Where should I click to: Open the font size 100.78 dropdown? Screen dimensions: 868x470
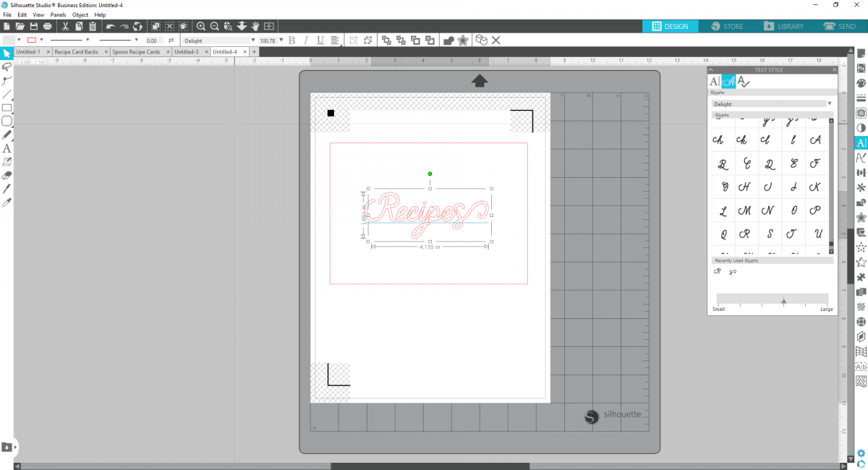[281, 40]
